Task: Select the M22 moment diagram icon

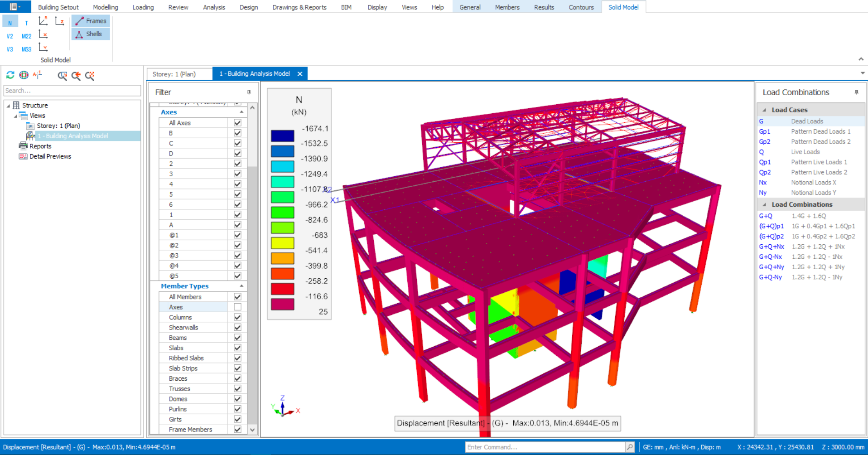Action: click(26, 36)
